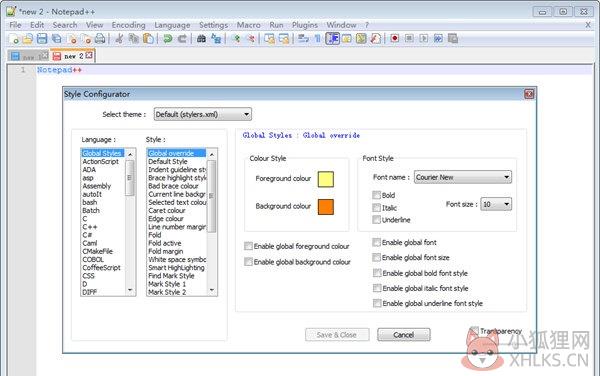Toggle Word wrap toolbar icon
This screenshot has width=600, height=376.
click(x=303, y=39)
